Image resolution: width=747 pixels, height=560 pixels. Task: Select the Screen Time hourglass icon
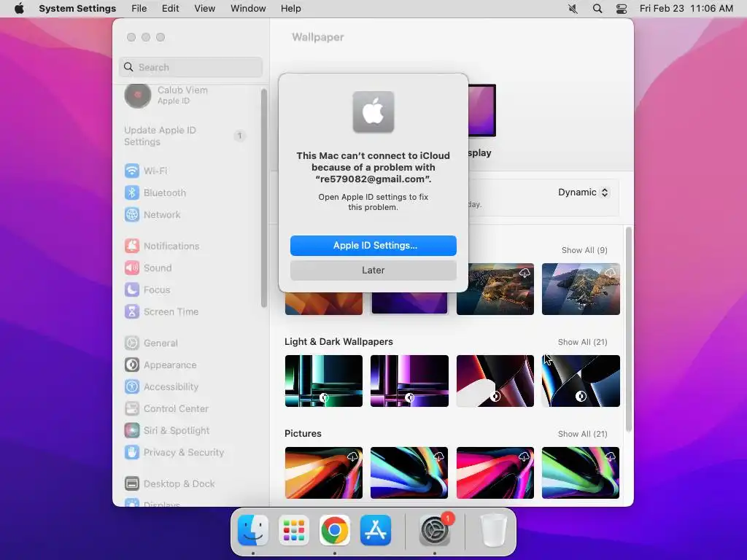132,311
